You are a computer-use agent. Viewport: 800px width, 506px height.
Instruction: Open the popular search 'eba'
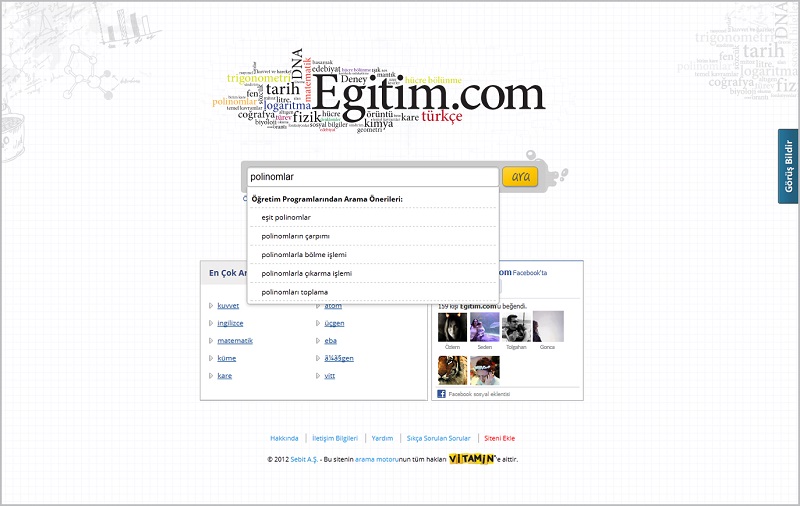coord(331,340)
